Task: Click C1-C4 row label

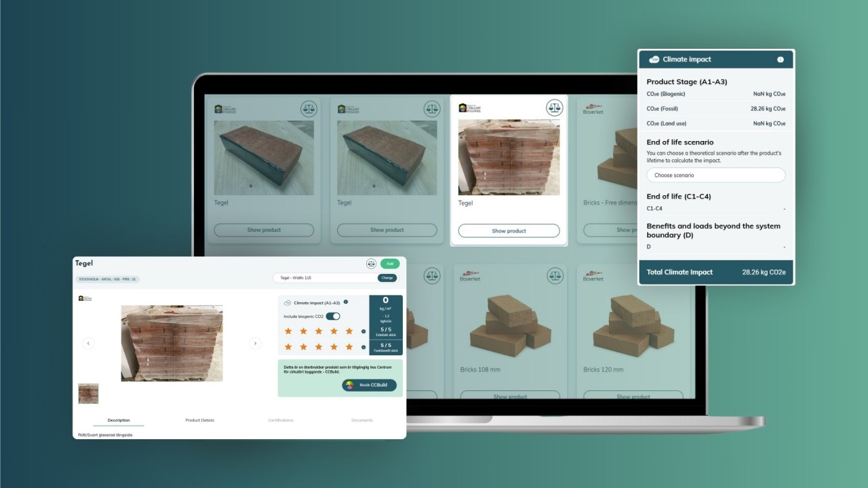Action: 654,209
